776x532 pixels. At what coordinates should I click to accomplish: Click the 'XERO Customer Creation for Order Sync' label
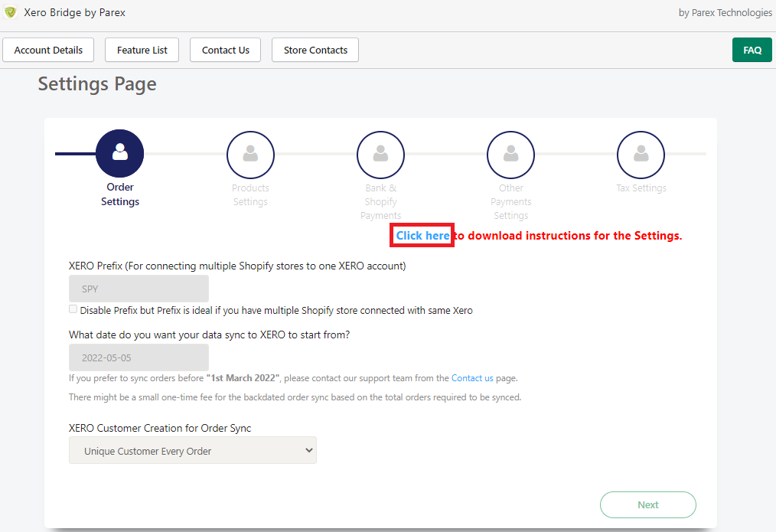click(x=160, y=428)
